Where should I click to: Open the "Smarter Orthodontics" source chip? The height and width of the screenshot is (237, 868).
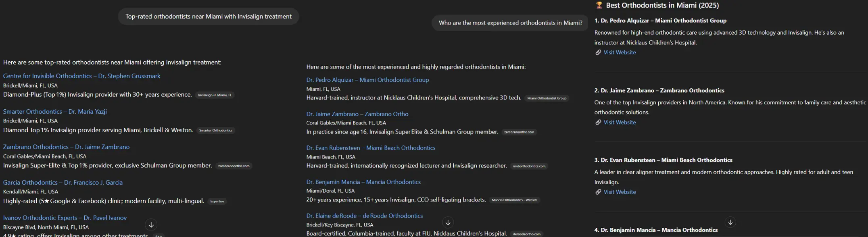pos(216,130)
